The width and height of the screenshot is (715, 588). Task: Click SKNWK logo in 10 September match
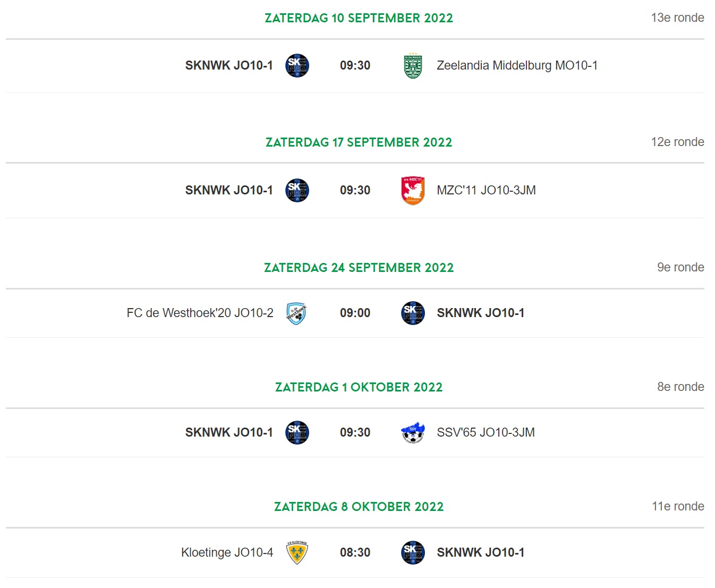tap(297, 65)
